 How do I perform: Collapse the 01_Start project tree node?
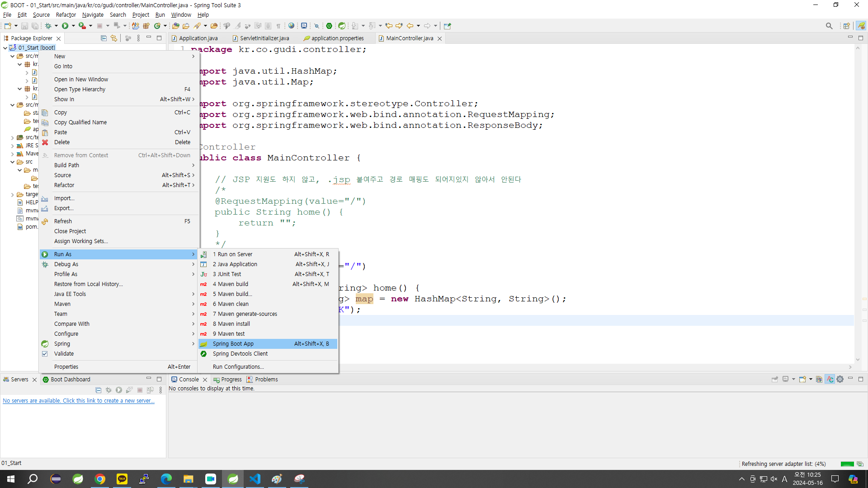pos(5,48)
